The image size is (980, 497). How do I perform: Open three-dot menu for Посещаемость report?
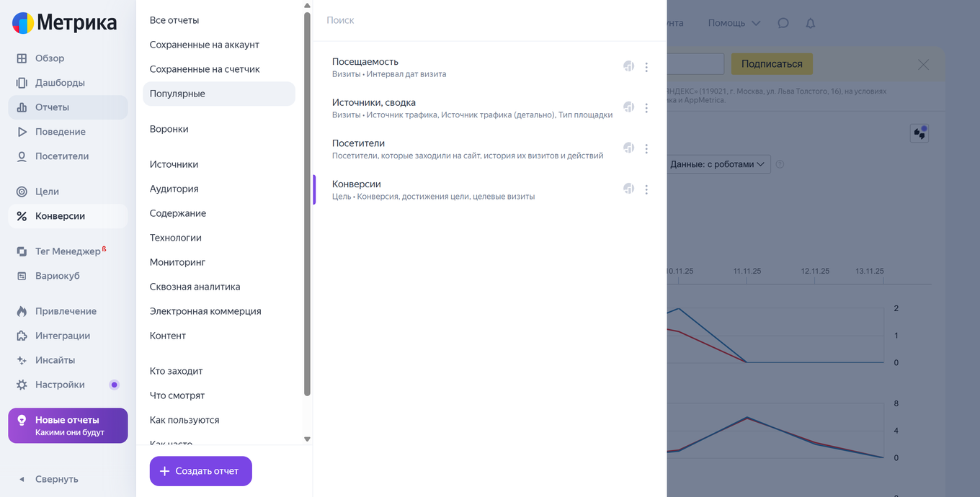click(x=646, y=67)
